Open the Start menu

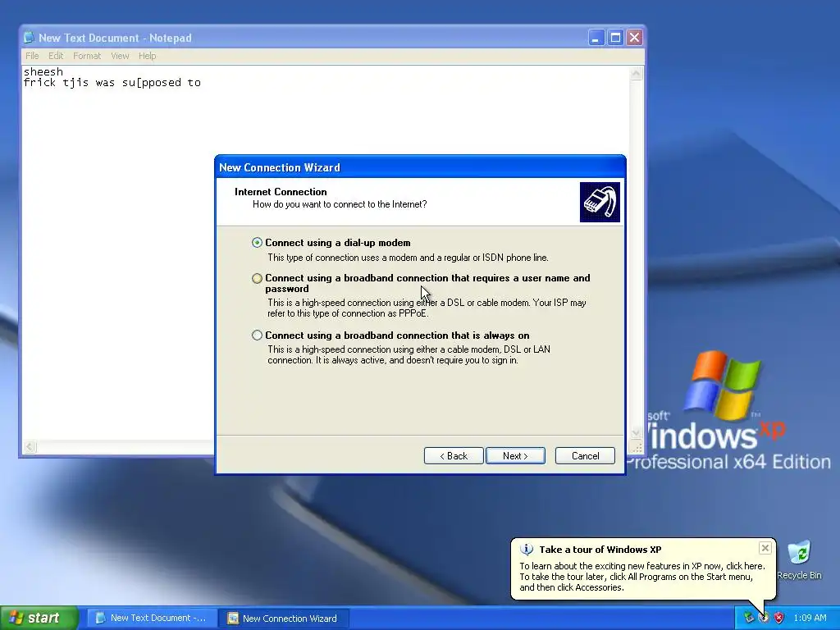pos(39,618)
